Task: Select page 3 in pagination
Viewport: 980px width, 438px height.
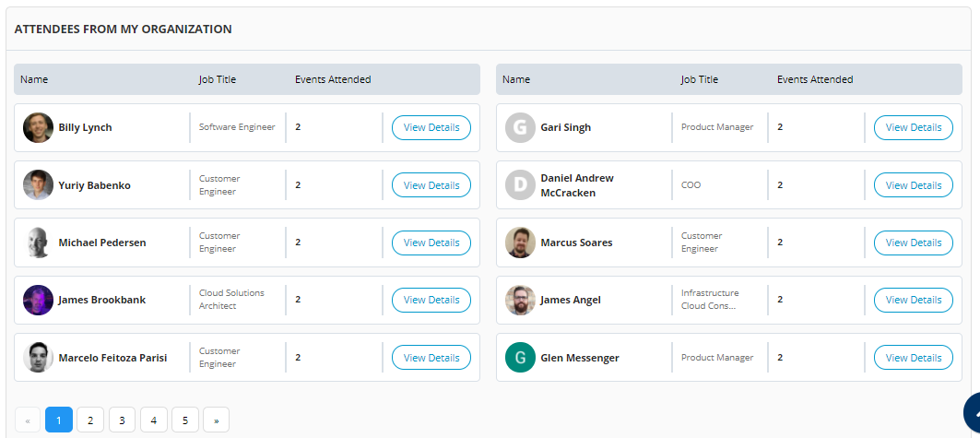Action: pyautogui.click(x=122, y=420)
